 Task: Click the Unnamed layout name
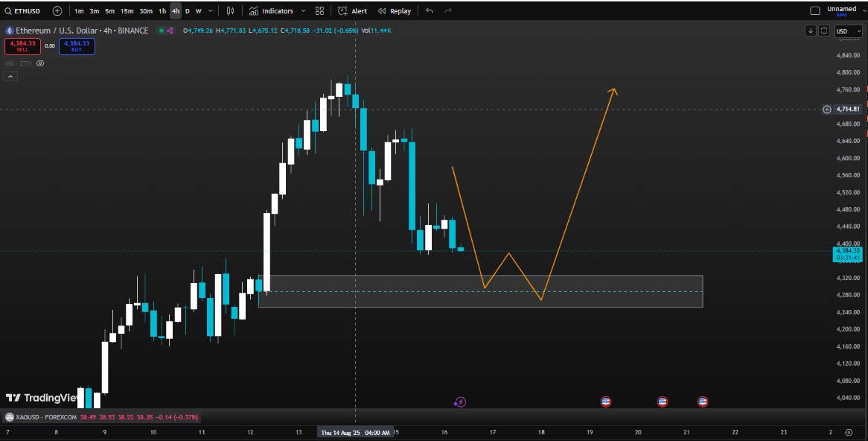tap(841, 8)
